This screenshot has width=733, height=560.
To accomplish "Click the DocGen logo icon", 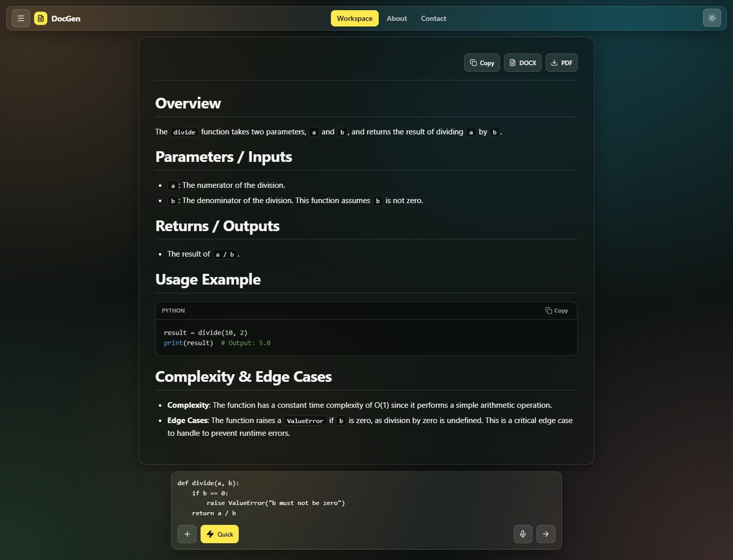I will pos(41,18).
